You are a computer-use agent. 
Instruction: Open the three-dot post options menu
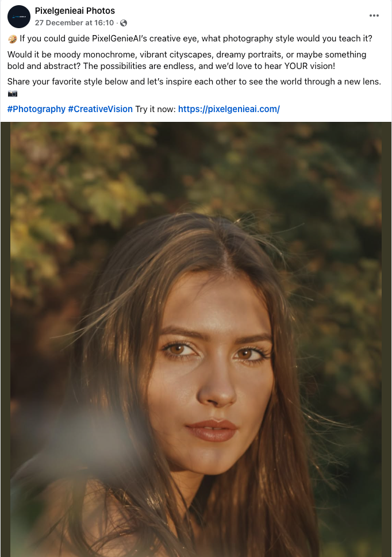374,16
